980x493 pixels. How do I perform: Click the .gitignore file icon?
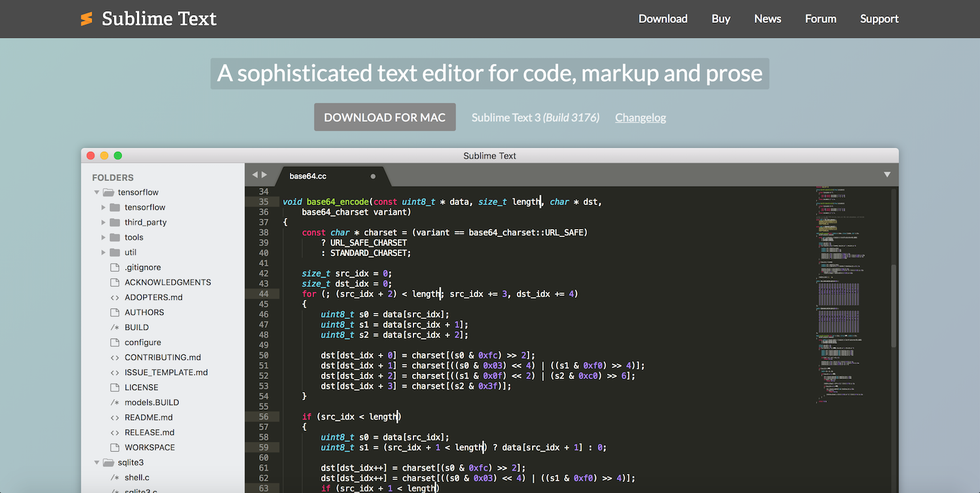coord(114,268)
